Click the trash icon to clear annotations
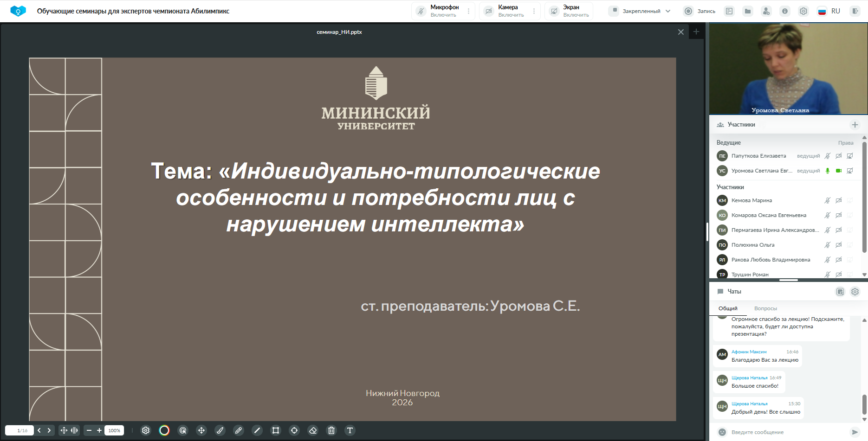The image size is (868, 441). point(331,430)
